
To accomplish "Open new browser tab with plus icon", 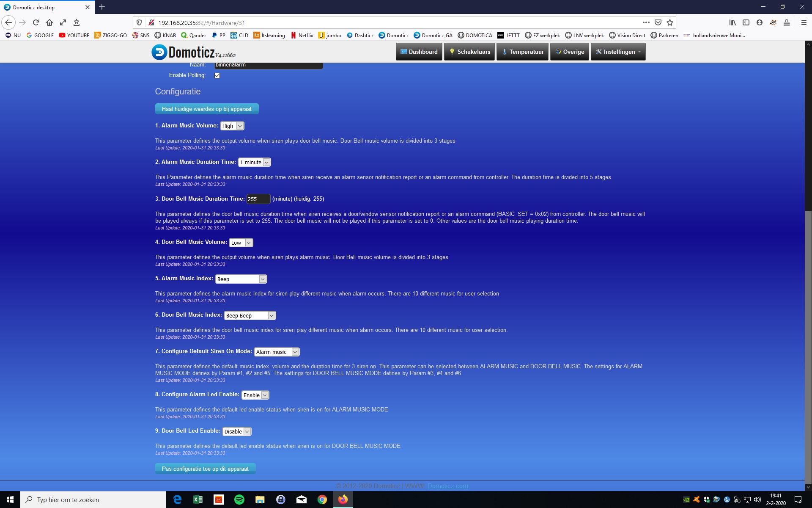I will tap(102, 7).
